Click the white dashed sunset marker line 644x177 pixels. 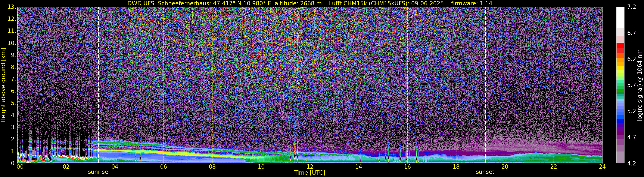click(485, 85)
